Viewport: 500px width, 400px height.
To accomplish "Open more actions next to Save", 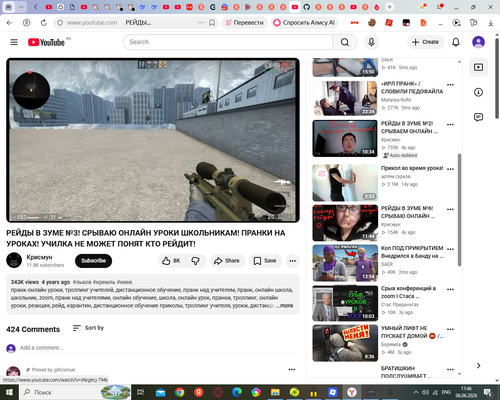I will click(x=292, y=261).
